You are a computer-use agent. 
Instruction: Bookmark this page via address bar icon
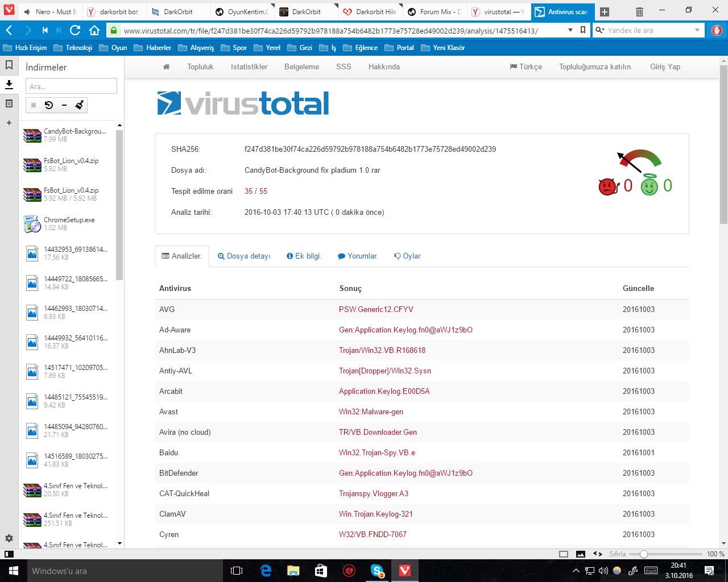point(583,30)
